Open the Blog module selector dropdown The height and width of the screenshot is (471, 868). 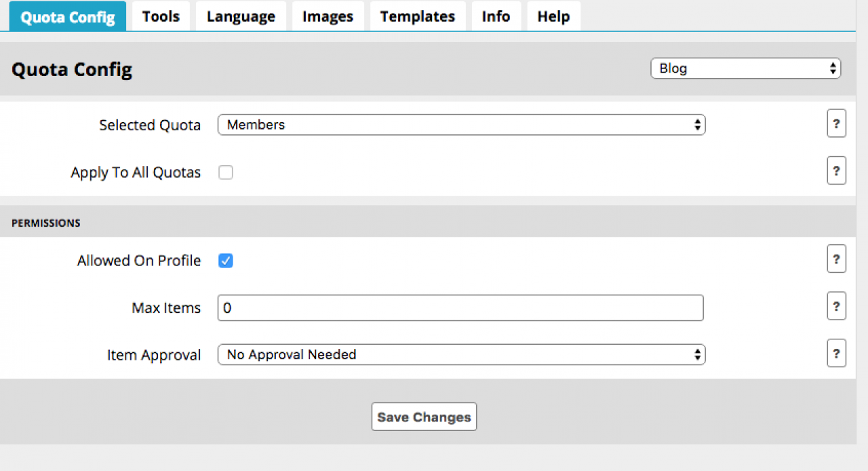point(745,69)
